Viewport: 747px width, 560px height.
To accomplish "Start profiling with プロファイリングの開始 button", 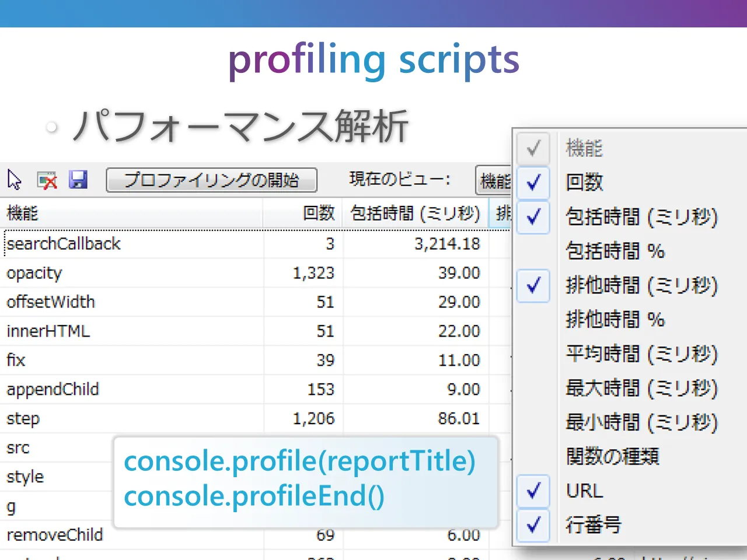I will pyautogui.click(x=211, y=180).
